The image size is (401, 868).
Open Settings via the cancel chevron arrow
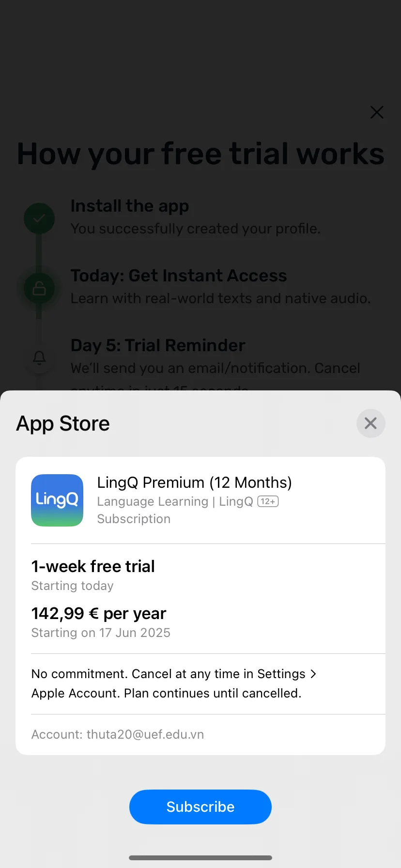click(313, 674)
